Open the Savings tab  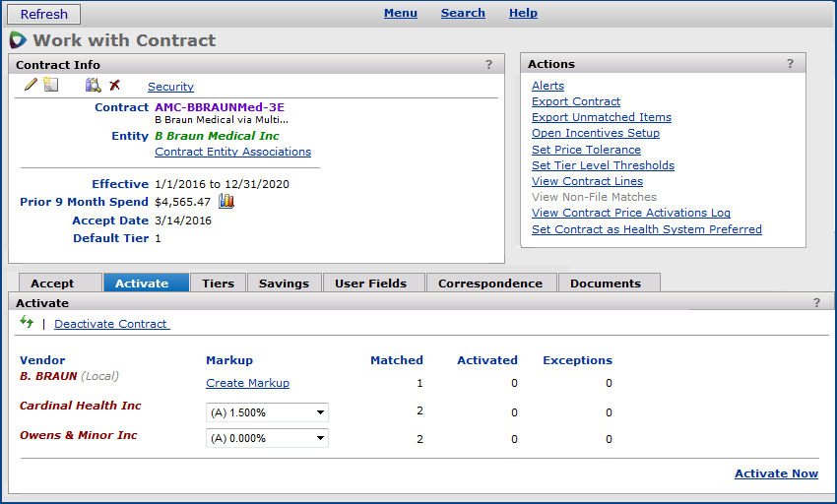click(284, 283)
